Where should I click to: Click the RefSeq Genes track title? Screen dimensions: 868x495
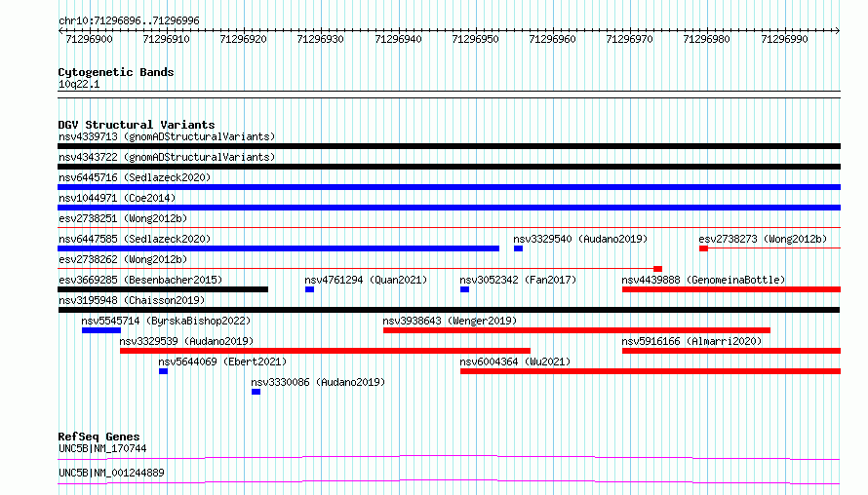point(99,437)
